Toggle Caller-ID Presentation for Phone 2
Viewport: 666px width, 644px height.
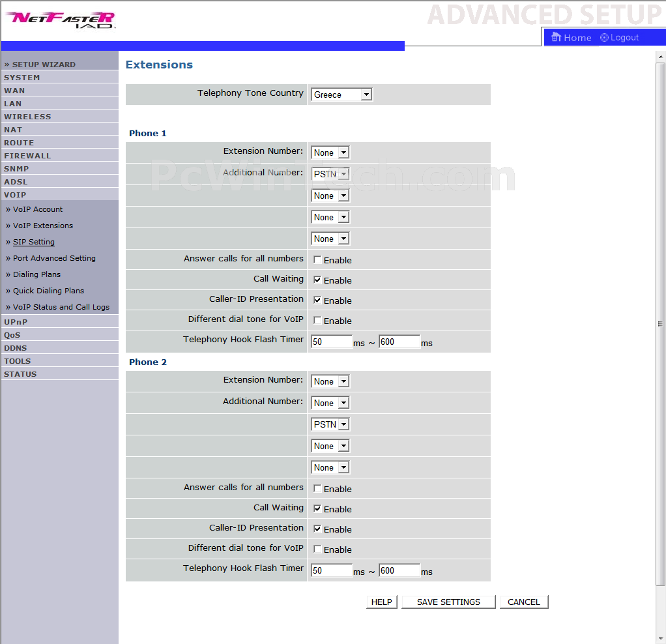[317, 529]
